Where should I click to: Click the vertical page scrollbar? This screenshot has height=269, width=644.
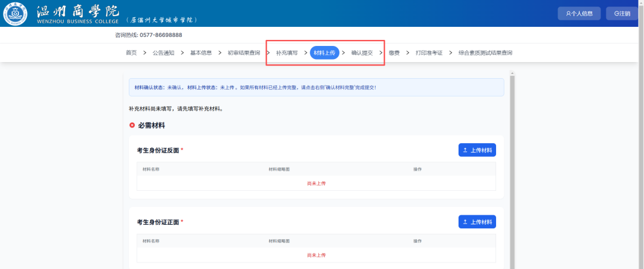tap(512, 167)
